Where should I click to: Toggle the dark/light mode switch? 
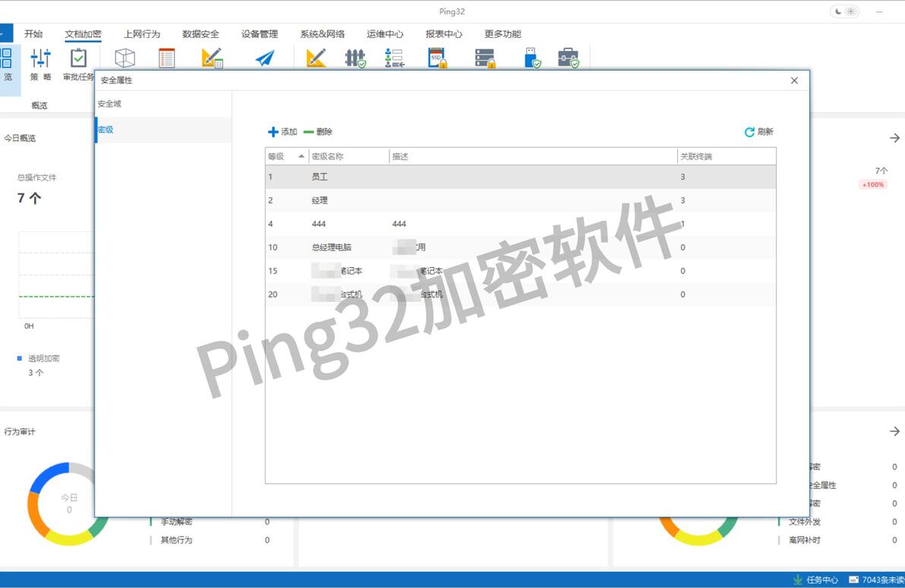[845, 11]
